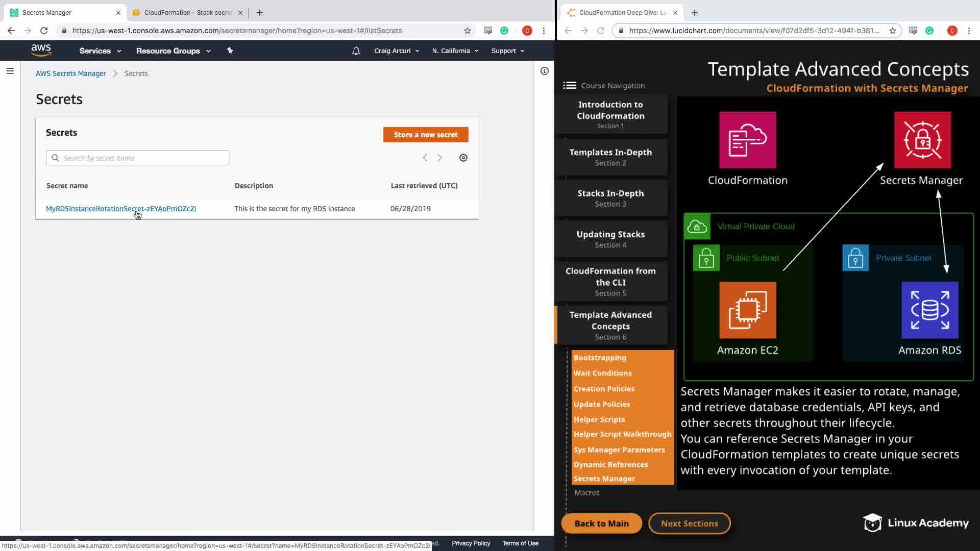980x551 pixels.
Task: Click the Amazon RDS diagram icon
Action: point(929,310)
